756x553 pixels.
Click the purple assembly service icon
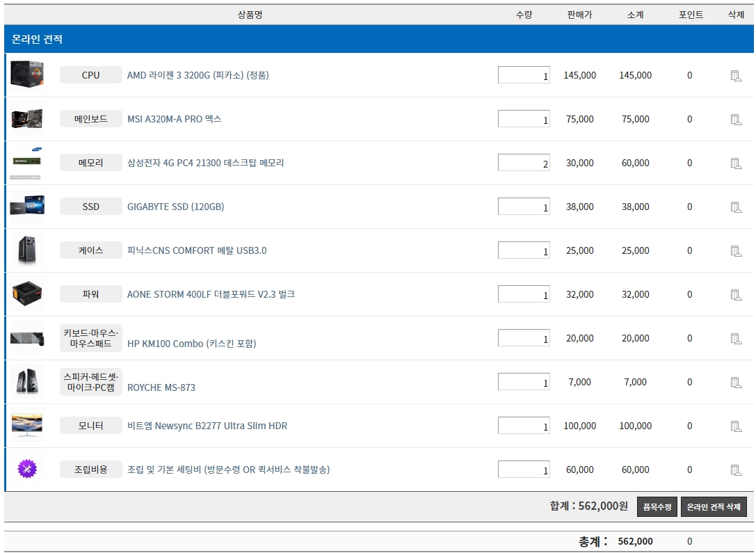tap(27, 470)
